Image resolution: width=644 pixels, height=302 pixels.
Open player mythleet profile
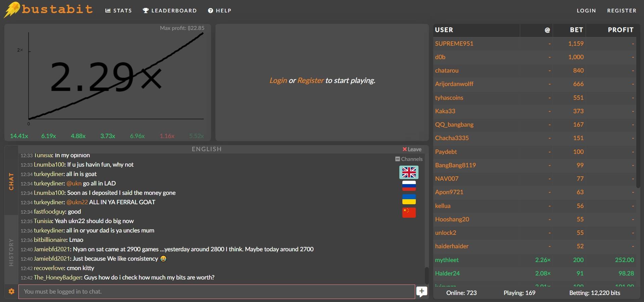[447, 260]
